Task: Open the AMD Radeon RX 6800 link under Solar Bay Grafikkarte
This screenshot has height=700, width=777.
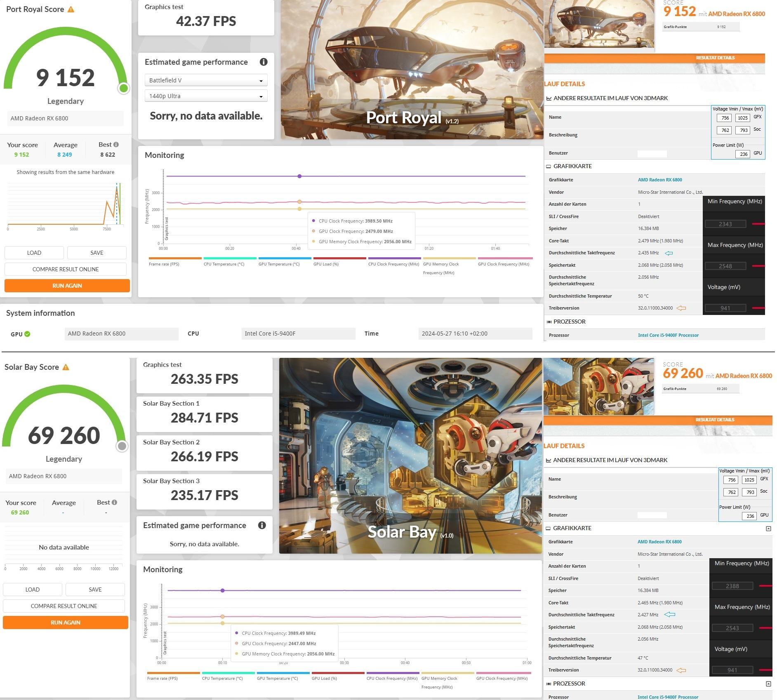Action: [x=659, y=542]
